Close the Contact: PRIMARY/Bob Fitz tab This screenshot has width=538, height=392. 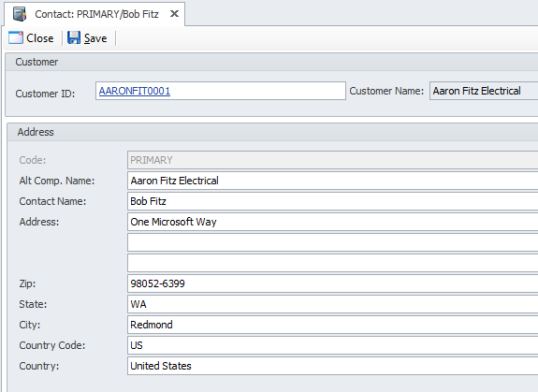pyautogui.click(x=174, y=14)
